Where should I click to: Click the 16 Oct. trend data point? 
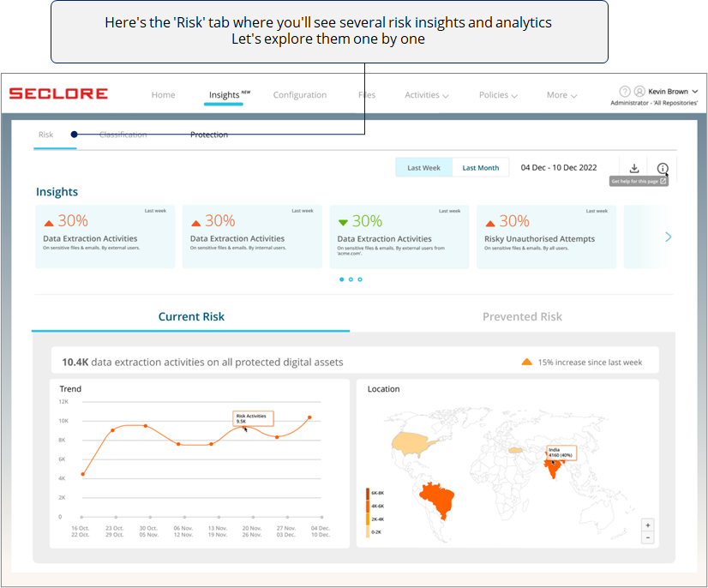[83, 474]
